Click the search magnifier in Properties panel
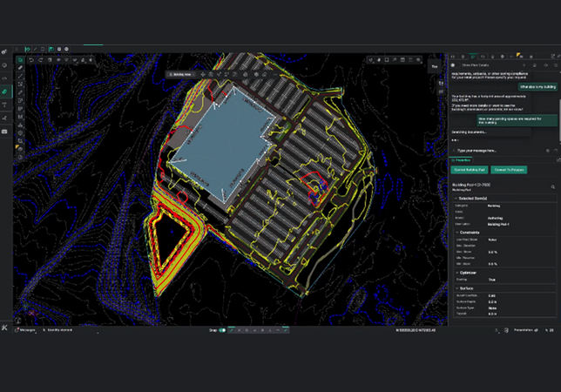Viewport: 561px width, 392px height. pyautogui.click(x=553, y=186)
